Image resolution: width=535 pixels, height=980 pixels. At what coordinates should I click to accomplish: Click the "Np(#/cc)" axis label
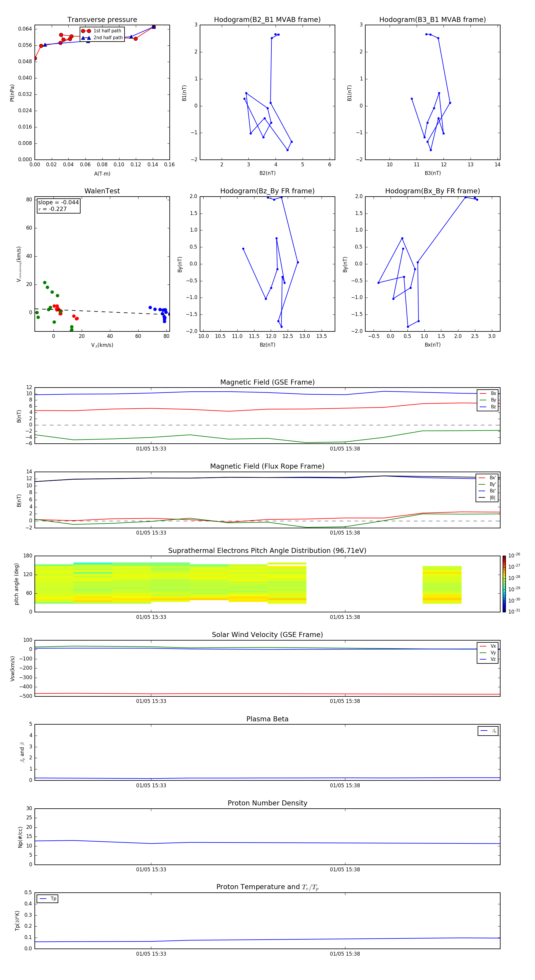[x=20, y=837]
